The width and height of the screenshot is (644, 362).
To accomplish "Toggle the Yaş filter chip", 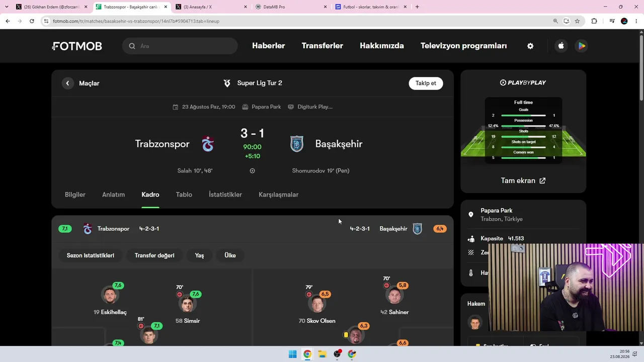I will tap(199, 255).
